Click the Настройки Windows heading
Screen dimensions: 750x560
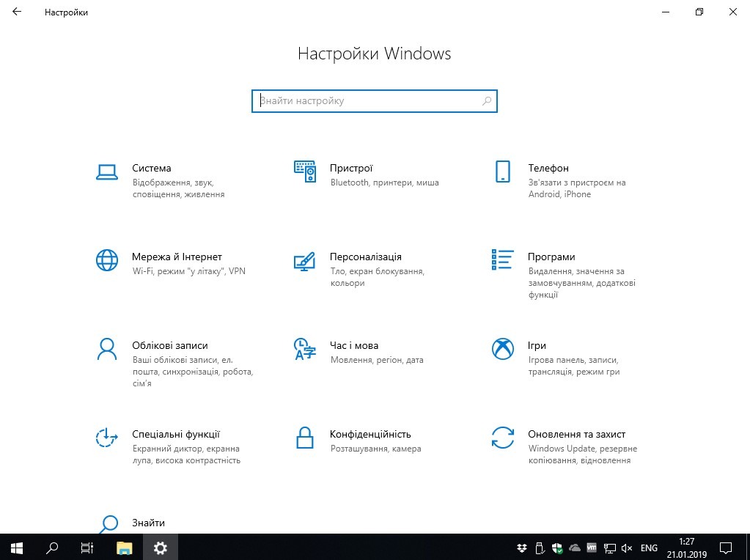374,54
